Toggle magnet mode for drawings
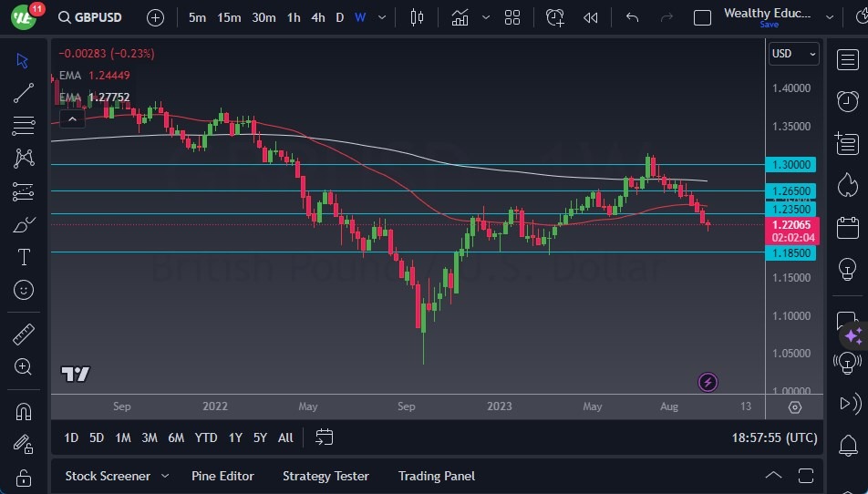 click(25, 411)
